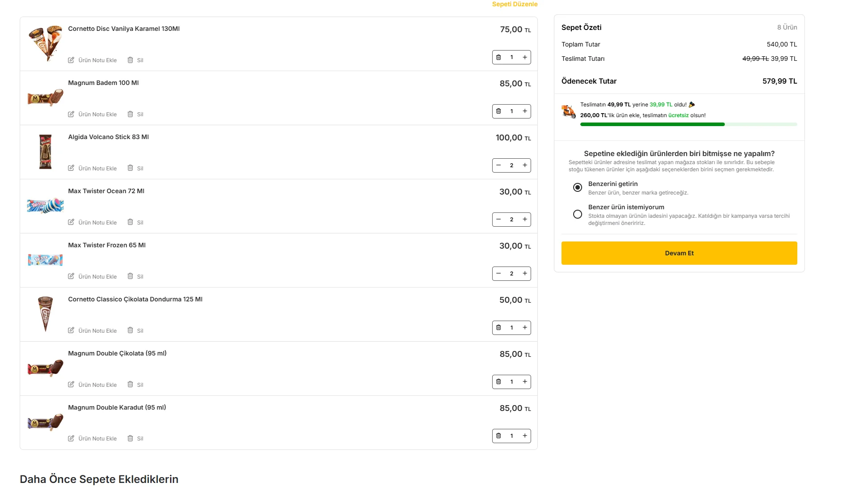Click Sil for Max Twister Frozen
The height and width of the screenshot is (491, 868).
coord(136,277)
